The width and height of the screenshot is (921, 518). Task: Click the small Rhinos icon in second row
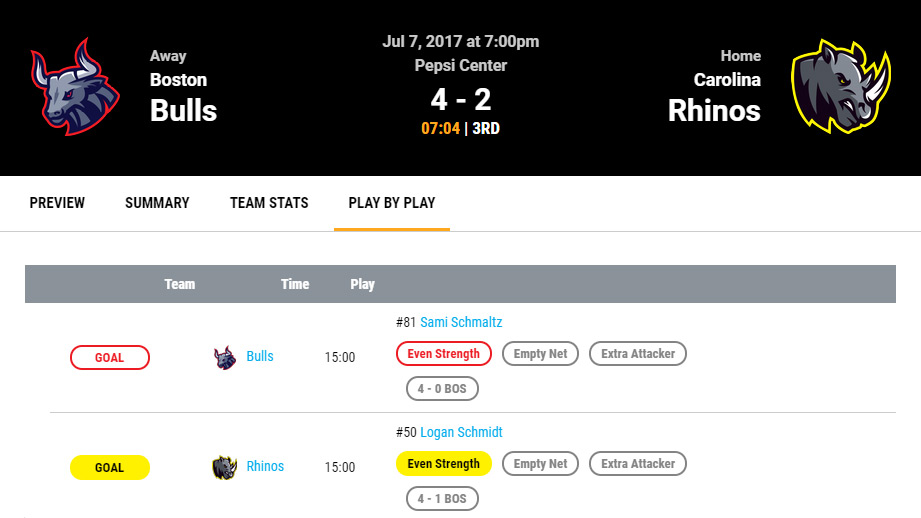click(x=223, y=467)
